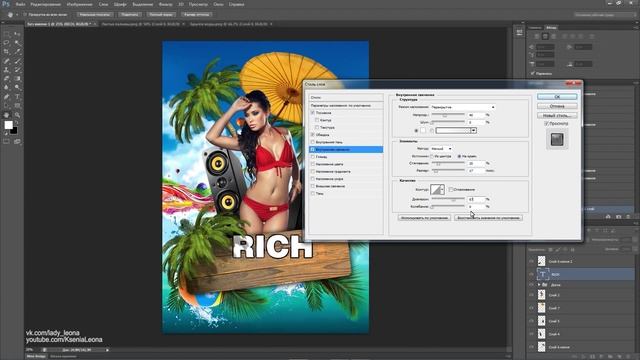Open the Режим наложения blend mode dropdown
The image size is (640, 360).
(x=463, y=107)
